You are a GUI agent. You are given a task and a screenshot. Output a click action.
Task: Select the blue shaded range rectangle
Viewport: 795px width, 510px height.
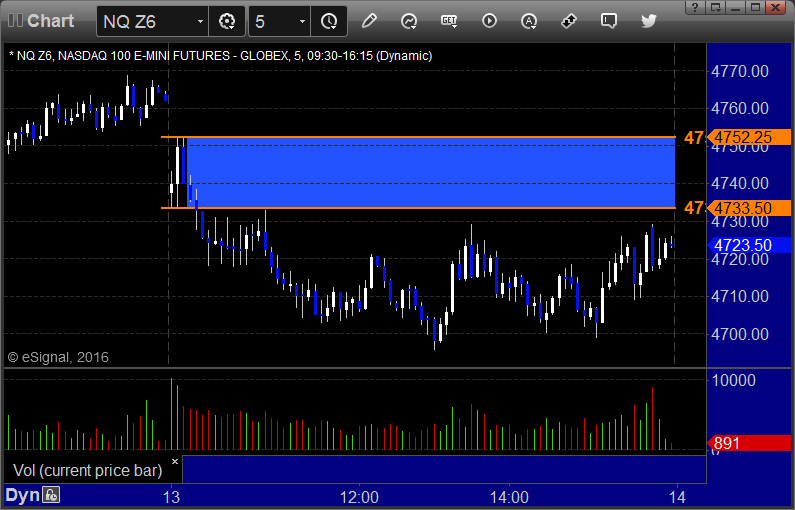click(431, 172)
